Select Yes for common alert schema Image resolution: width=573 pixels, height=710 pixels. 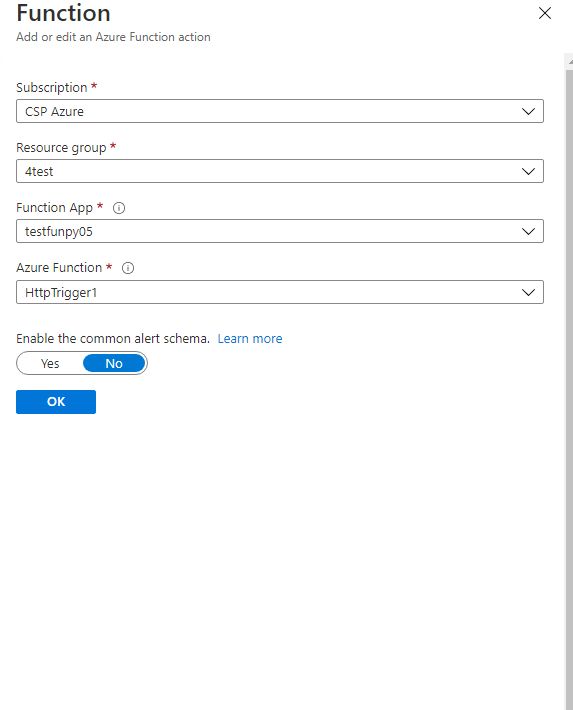pos(50,364)
